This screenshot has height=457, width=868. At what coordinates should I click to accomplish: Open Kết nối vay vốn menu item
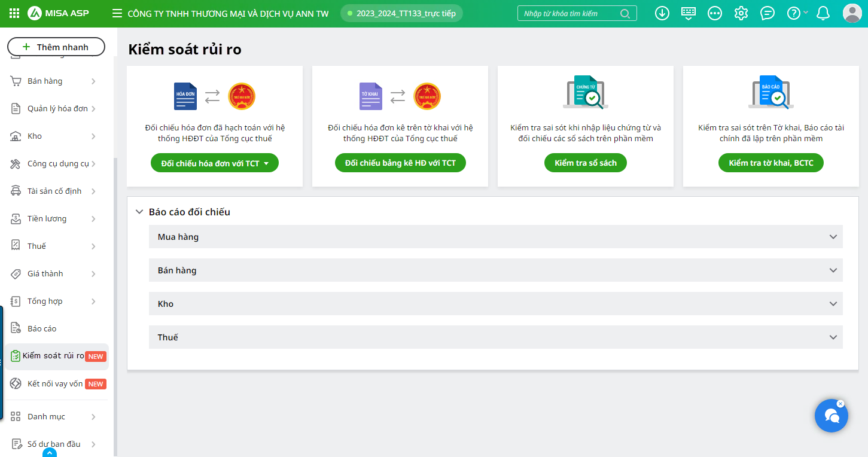tap(57, 383)
